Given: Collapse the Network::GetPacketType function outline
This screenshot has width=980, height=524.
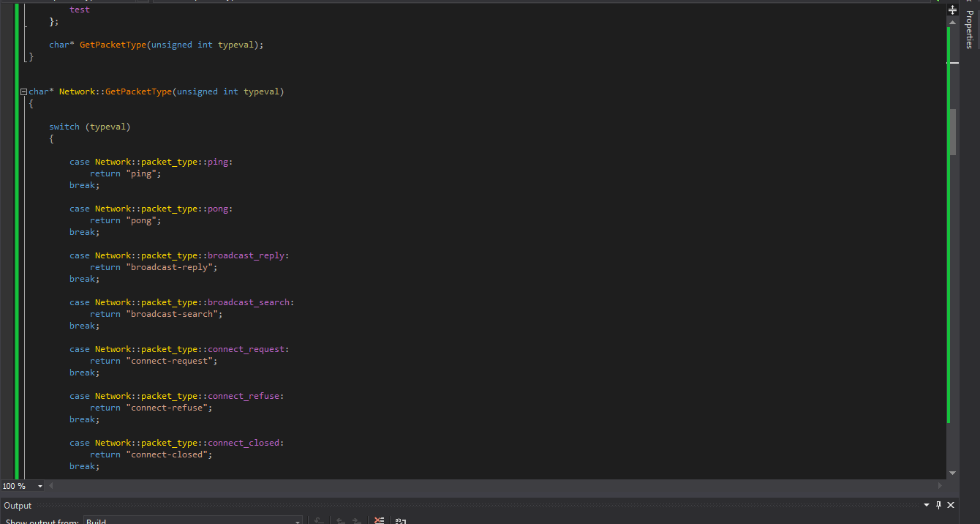Looking at the screenshot, I should [x=23, y=92].
